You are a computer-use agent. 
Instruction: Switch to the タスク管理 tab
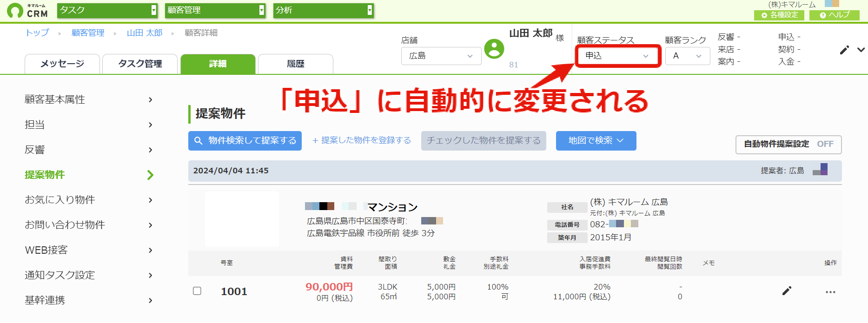pyautogui.click(x=140, y=64)
